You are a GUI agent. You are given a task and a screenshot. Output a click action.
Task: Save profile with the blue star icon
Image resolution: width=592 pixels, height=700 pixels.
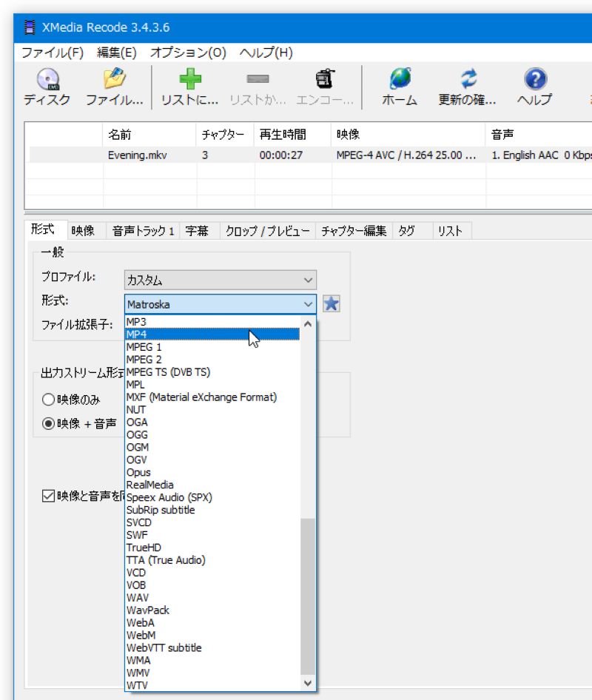click(331, 304)
